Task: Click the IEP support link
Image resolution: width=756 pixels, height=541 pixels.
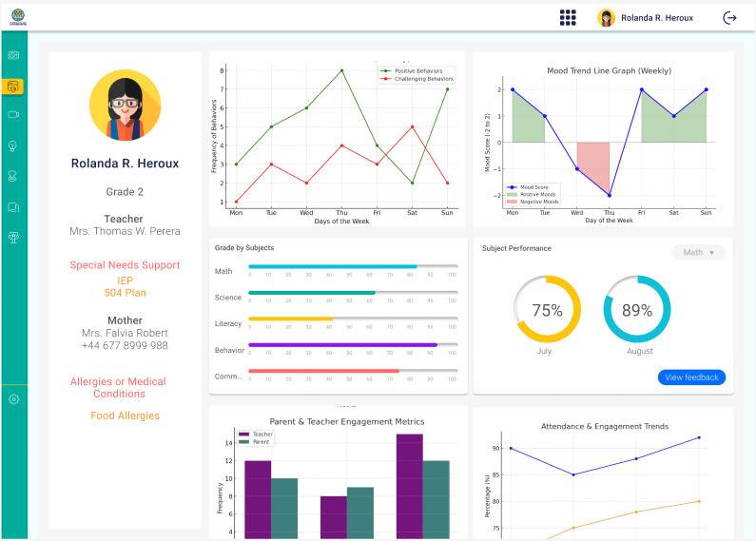Action: click(x=125, y=280)
